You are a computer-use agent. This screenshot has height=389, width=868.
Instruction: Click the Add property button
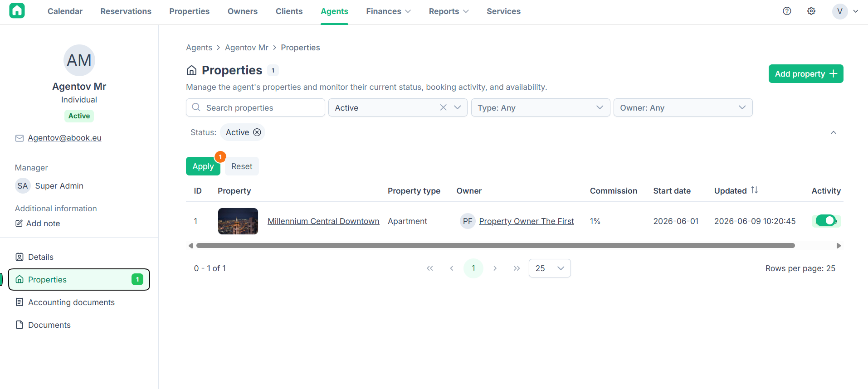[806, 74]
